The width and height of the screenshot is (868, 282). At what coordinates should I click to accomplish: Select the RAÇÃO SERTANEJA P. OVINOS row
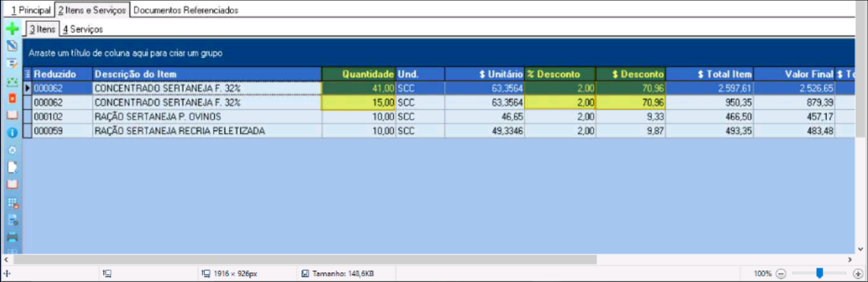pos(439,117)
